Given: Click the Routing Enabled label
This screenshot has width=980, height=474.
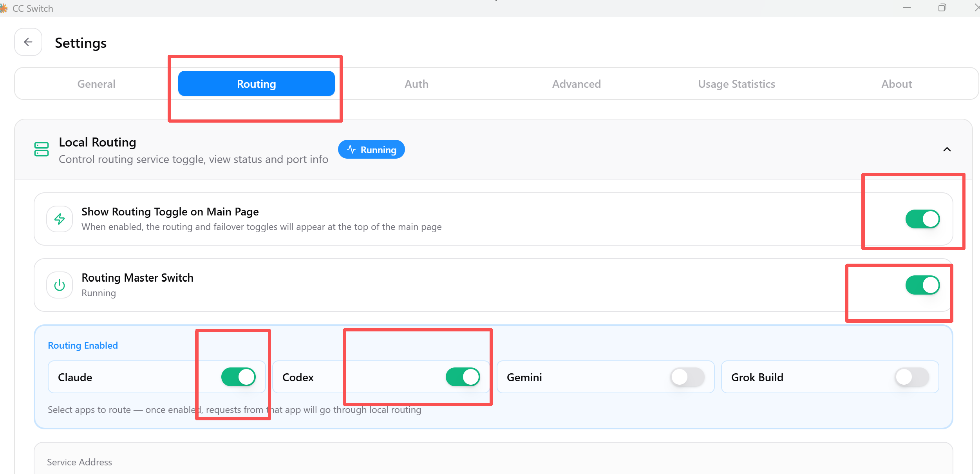Looking at the screenshot, I should tap(83, 346).
